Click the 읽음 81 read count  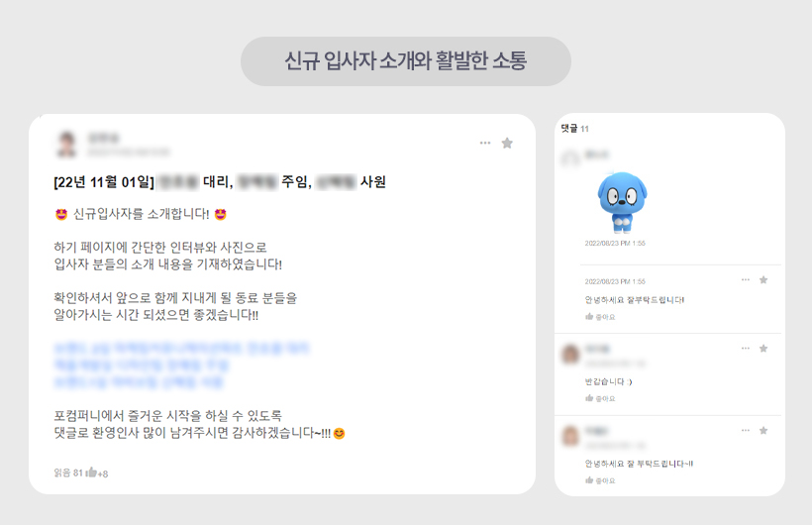[68, 472]
